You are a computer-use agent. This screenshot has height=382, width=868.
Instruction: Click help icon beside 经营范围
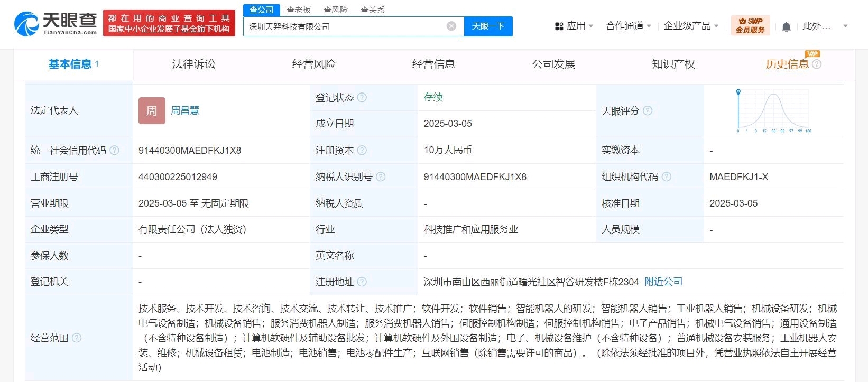[x=77, y=338]
